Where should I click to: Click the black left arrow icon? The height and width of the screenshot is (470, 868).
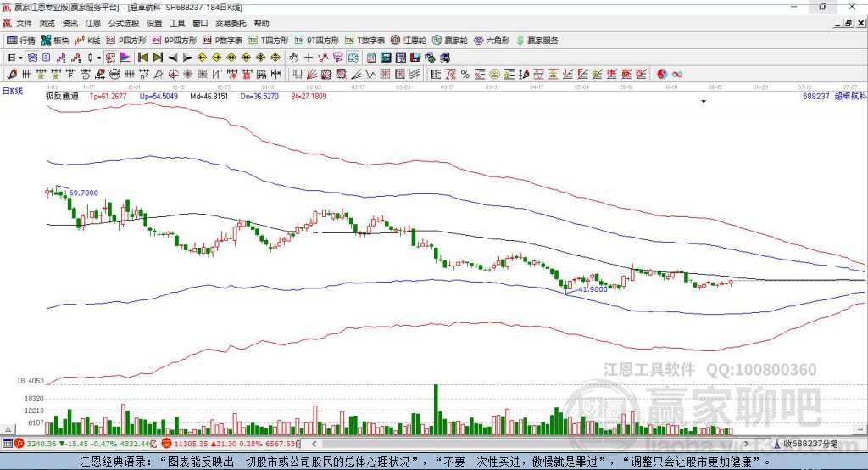pyautogui.click(x=173, y=58)
